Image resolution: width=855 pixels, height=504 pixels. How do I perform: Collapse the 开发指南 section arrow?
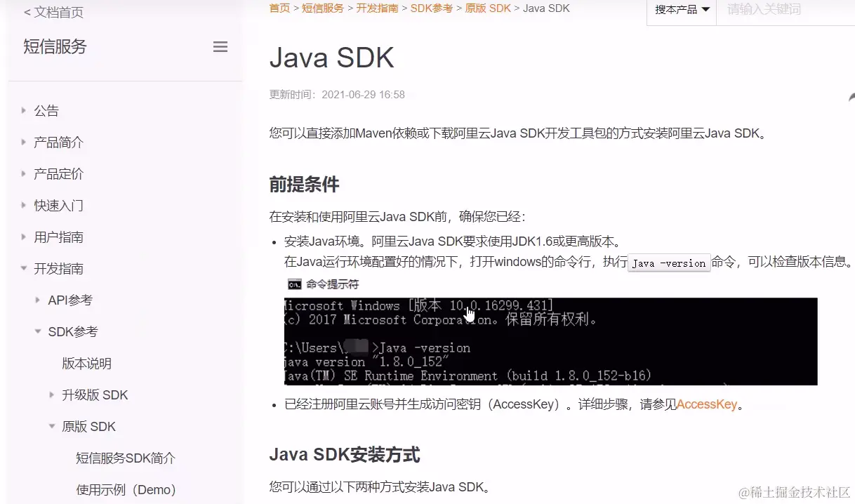pyautogui.click(x=24, y=268)
